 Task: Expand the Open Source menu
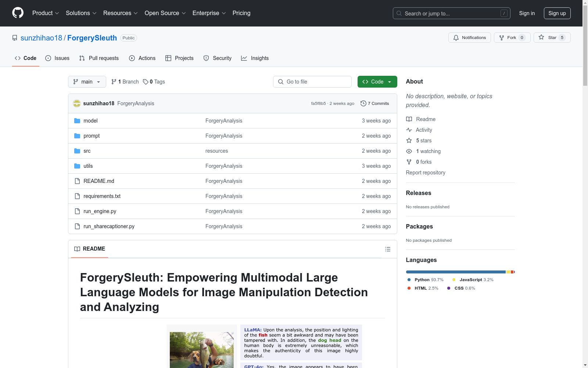coord(165,13)
